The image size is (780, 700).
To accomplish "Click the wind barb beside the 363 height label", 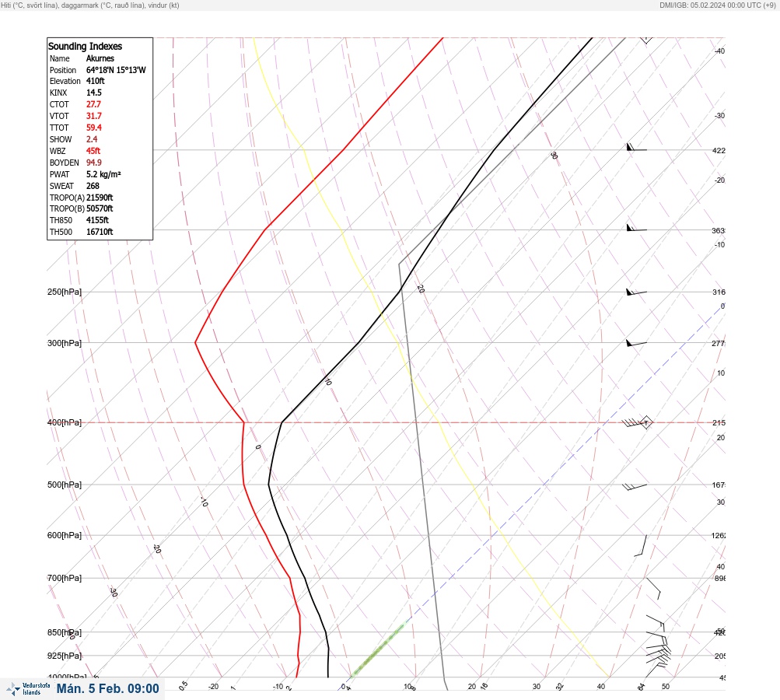I will coord(636,228).
